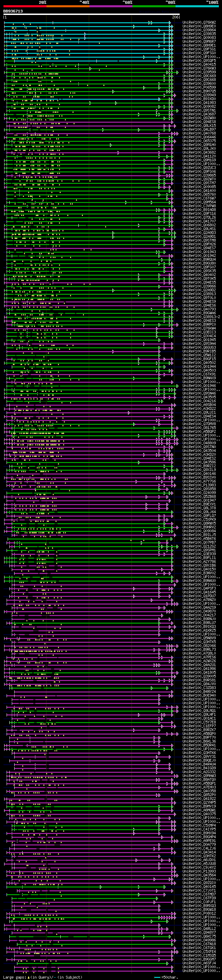Viewport: 222px width, 980px height.
Task: Select label UniRef100_B9H7Q5
Action: coord(199,91)
